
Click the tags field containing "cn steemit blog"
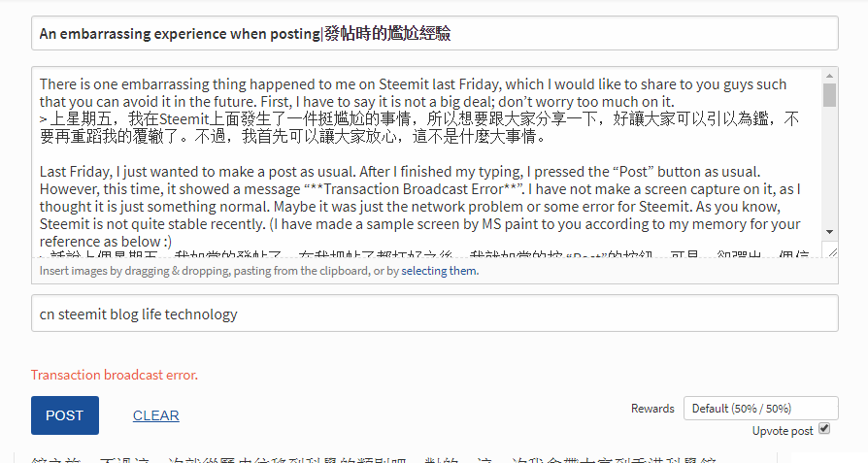click(434, 314)
